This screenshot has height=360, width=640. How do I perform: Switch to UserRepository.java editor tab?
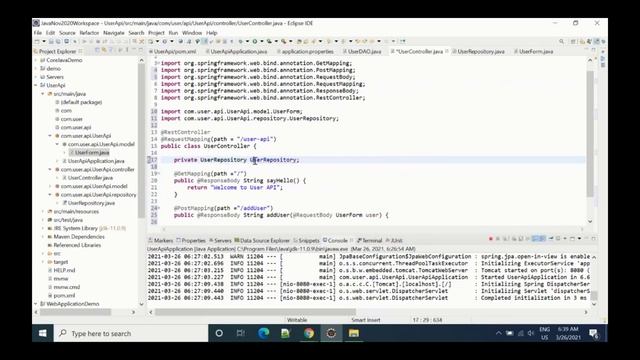pos(480,51)
